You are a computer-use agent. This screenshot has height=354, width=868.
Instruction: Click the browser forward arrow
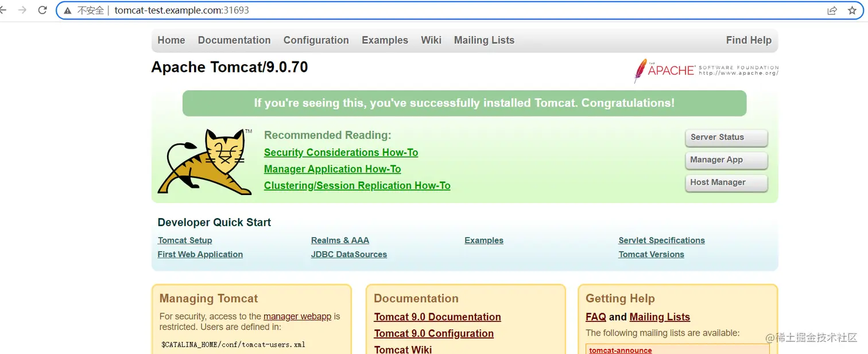22,10
